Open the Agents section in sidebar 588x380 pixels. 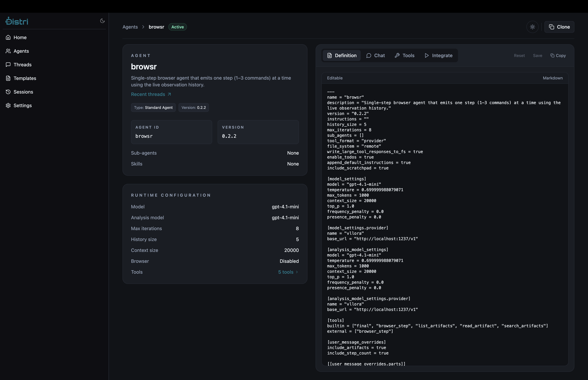click(x=21, y=51)
